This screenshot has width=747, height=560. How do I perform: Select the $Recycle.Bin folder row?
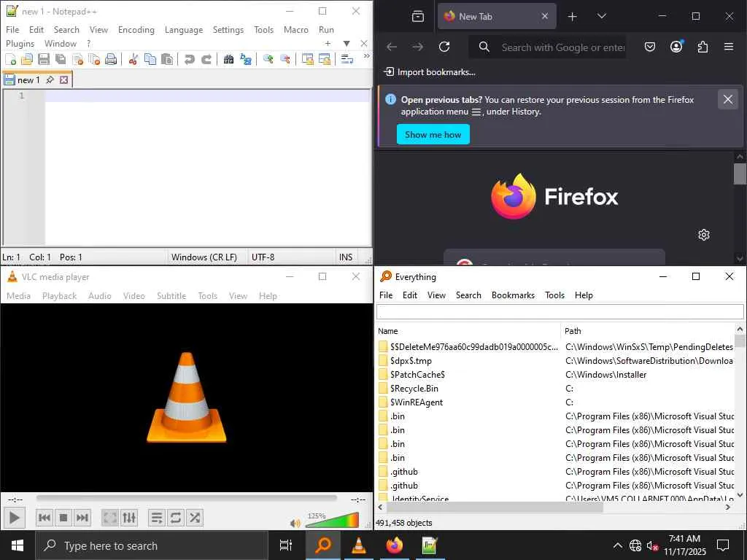(555, 389)
